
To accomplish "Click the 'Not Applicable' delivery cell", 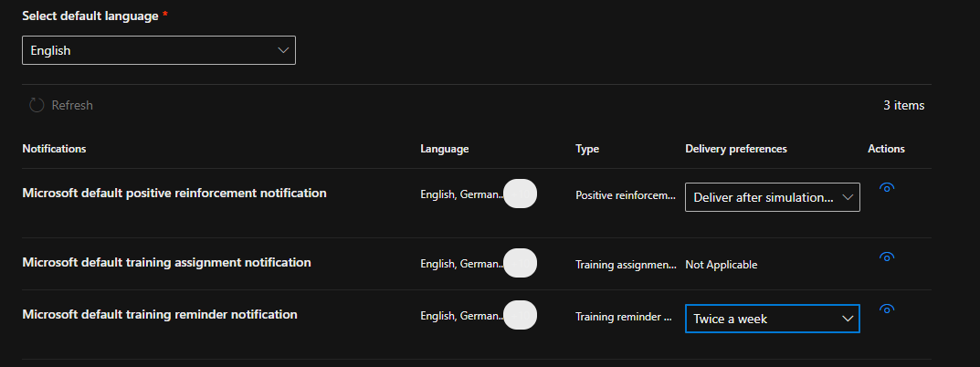I will pos(721,265).
